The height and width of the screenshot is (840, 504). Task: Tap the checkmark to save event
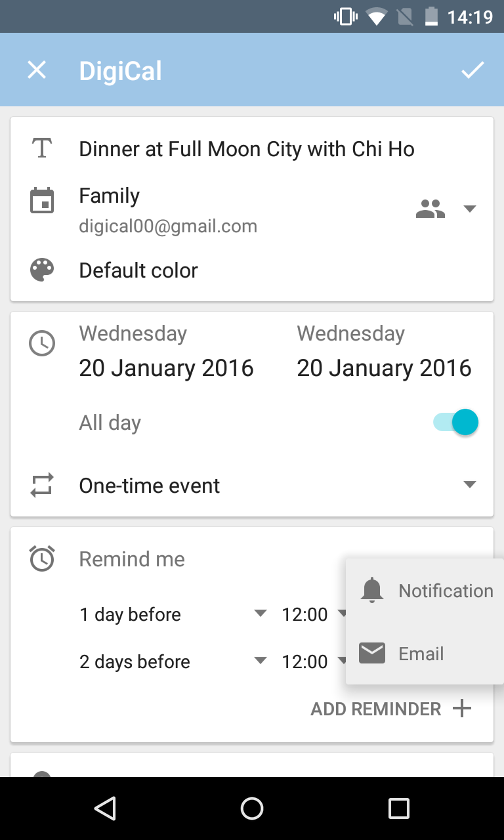coord(472,70)
